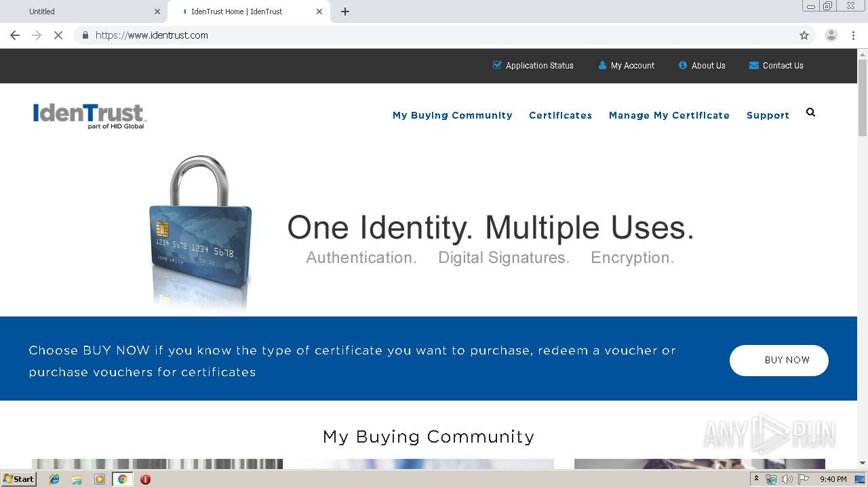Click the show desktop button
868x488 pixels.
(x=861, y=479)
